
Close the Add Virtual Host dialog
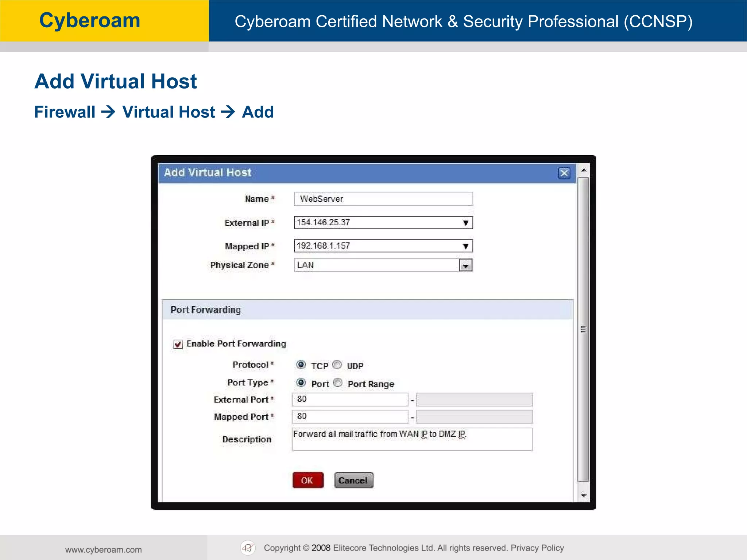(564, 173)
